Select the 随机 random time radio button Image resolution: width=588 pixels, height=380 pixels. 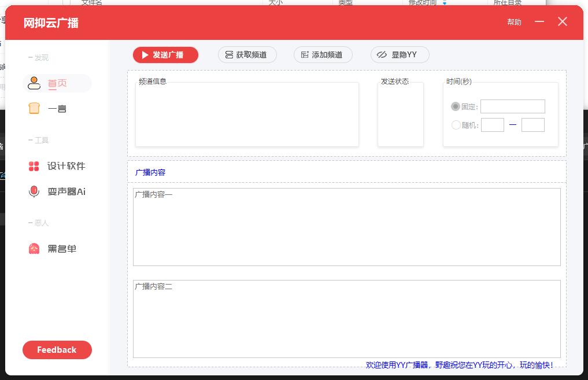pyautogui.click(x=456, y=125)
